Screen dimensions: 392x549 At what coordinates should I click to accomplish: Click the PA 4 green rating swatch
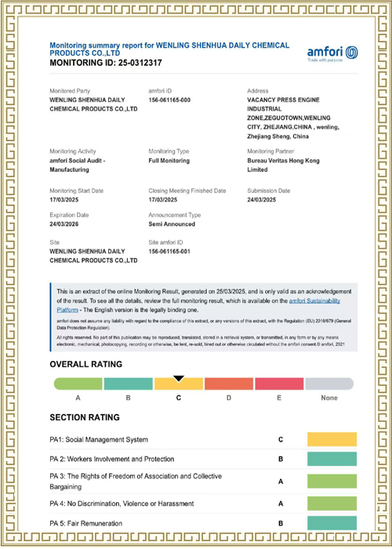coord(332,504)
